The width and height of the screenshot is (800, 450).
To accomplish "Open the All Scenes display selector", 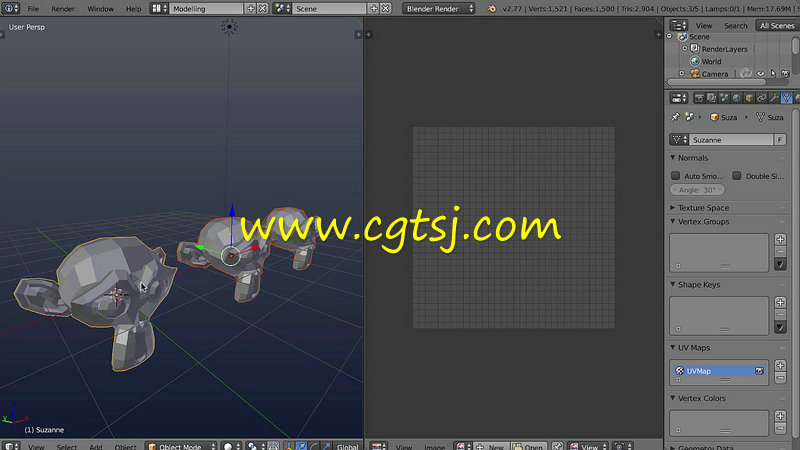I will pos(777,26).
